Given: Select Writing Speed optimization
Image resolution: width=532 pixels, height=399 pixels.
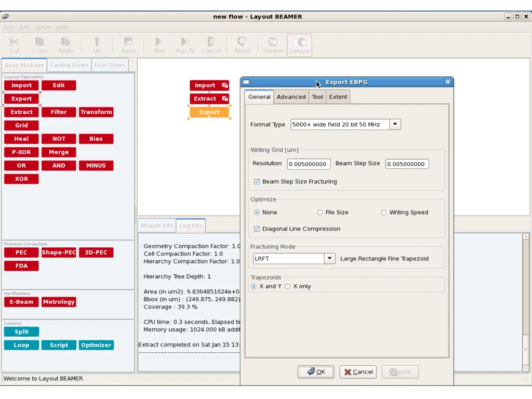Looking at the screenshot, I should pyautogui.click(x=383, y=212).
